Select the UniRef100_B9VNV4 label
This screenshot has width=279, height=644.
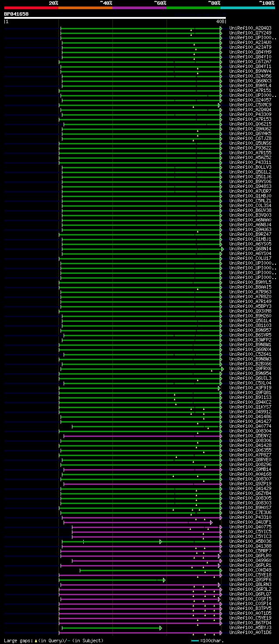(x=250, y=71)
